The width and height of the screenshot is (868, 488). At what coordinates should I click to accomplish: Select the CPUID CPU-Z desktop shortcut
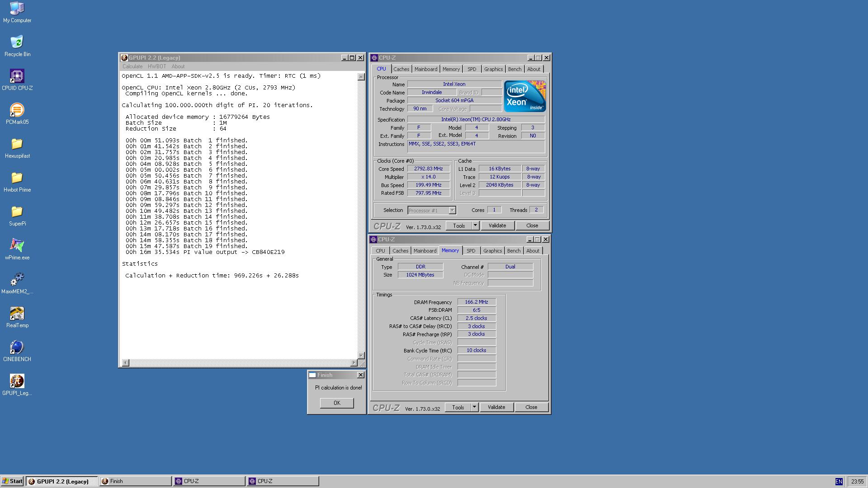click(x=17, y=80)
